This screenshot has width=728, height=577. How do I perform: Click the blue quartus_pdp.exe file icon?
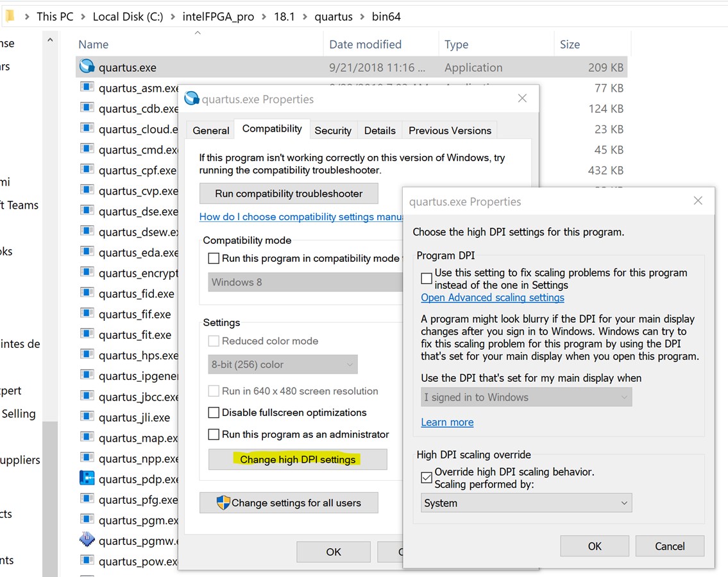(87, 478)
